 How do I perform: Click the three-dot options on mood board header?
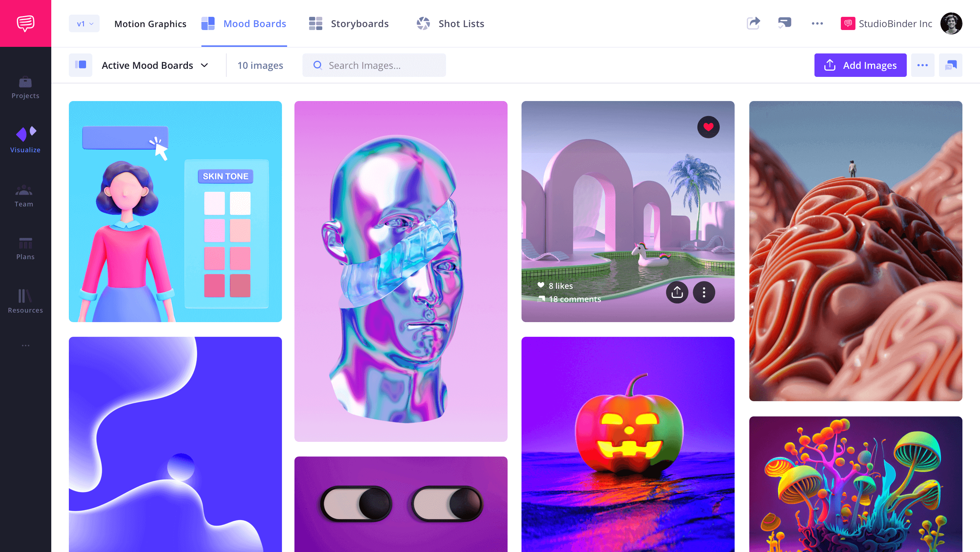tap(922, 65)
